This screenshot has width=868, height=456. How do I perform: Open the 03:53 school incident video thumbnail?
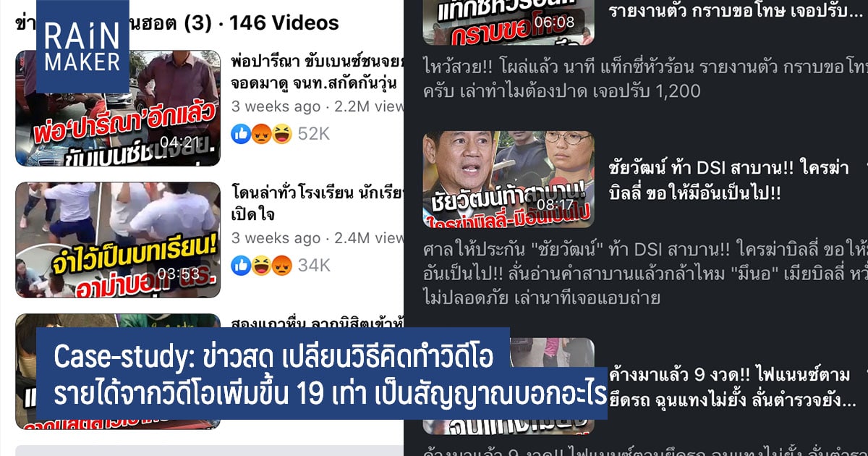pos(118,240)
